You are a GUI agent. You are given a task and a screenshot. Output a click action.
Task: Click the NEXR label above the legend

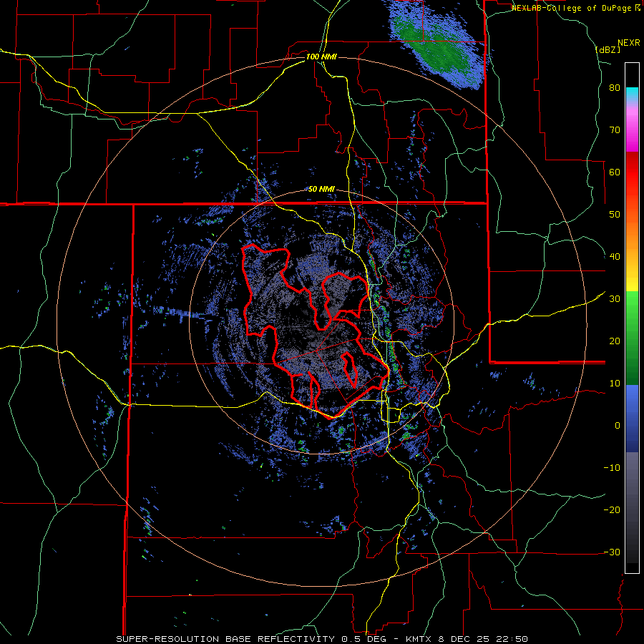click(x=629, y=43)
